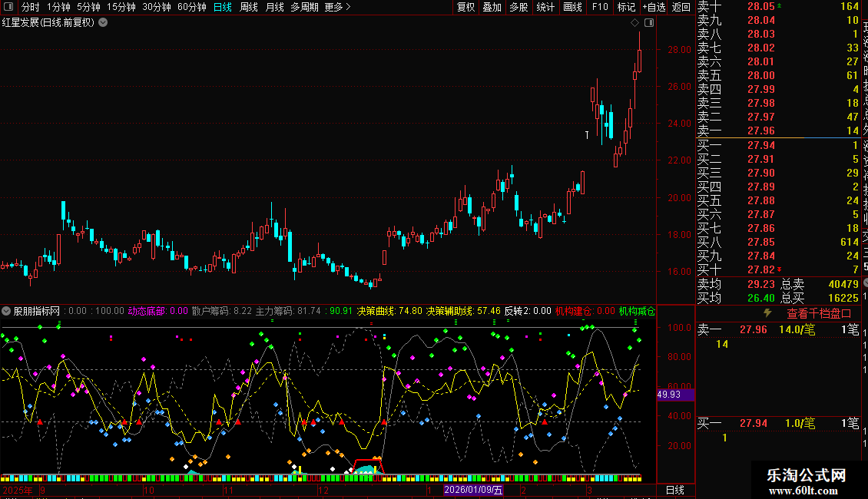
Task: Expand the 更多 periods menu
Action: pos(337,7)
